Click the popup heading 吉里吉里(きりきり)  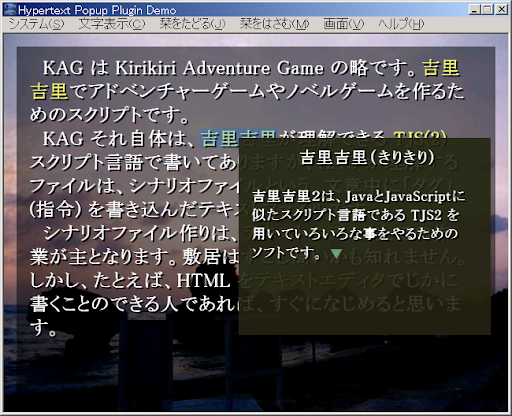(x=367, y=157)
